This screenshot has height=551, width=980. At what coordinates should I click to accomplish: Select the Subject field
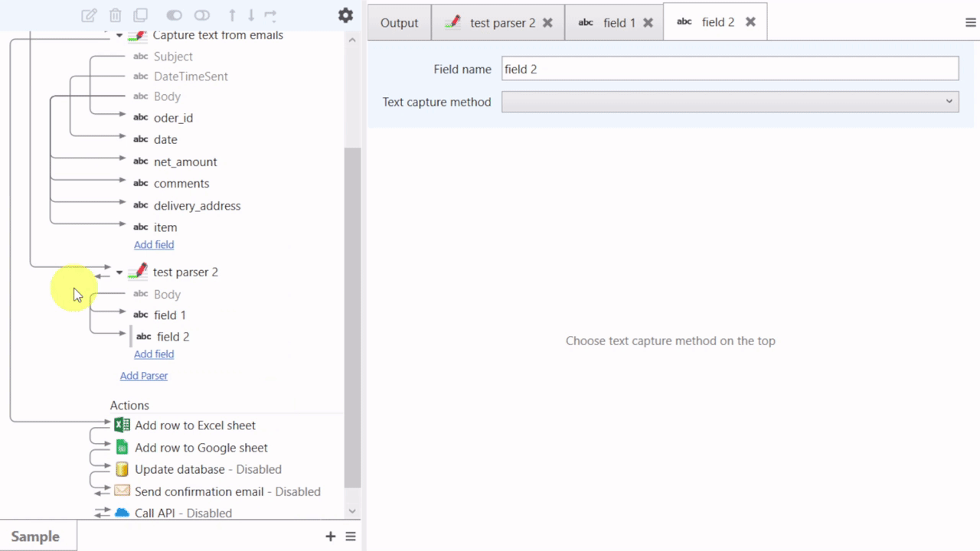[x=173, y=57]
